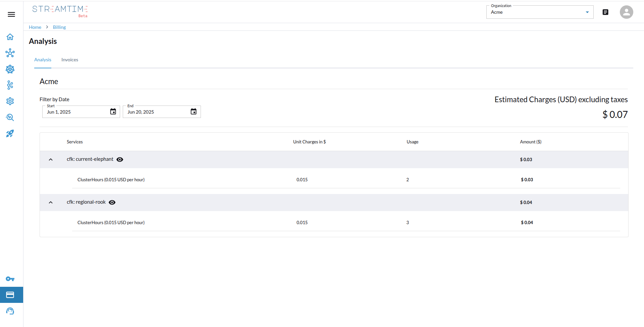Click $ 0.04 amount in regional-rook ClusterHours row
The width and height of the screenshot is (644, 327).
527,222
